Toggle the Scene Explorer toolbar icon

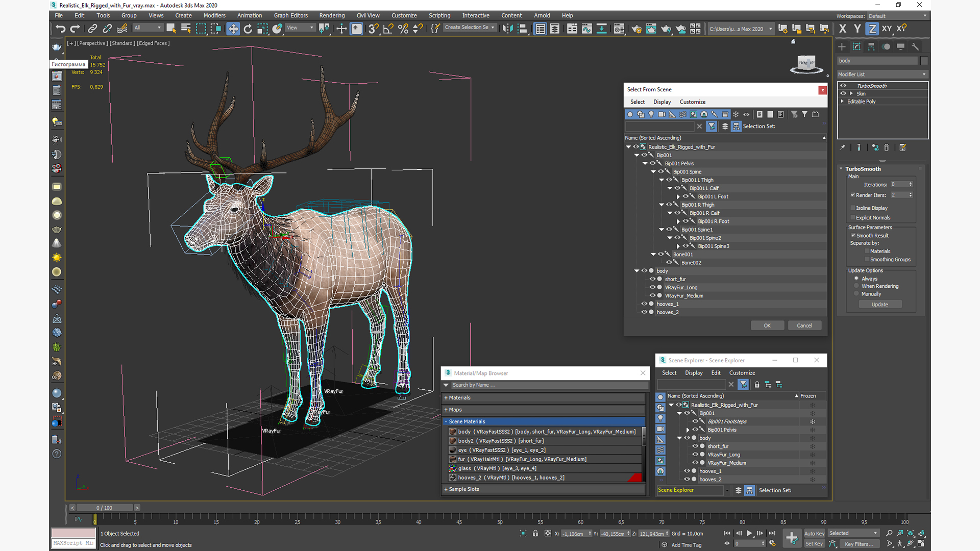[x=540, y=29]
